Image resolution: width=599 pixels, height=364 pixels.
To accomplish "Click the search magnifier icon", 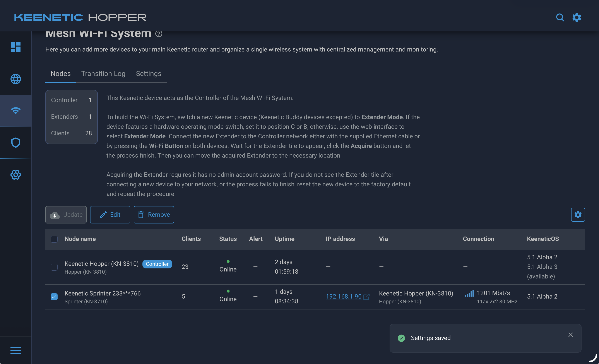I will pos(560,17).
